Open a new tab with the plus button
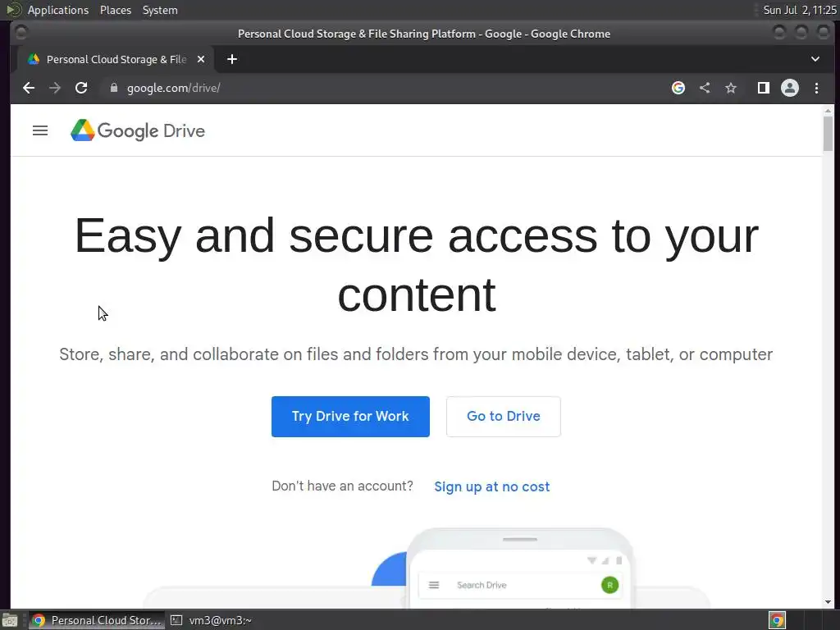Screen dimensions: 840x630 click(x=232, y=59)
